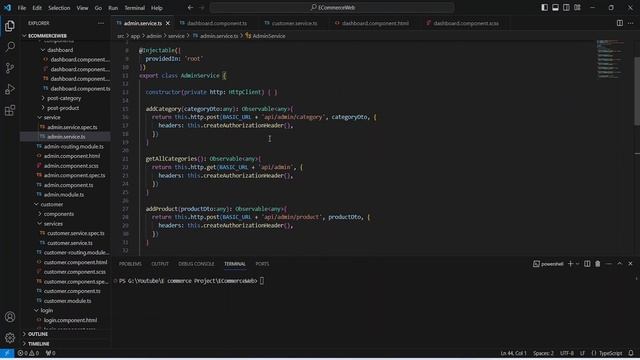Click the ports forwarded status indicator
This screenshot has width=640, height=360.
click(x=51, y=353)
